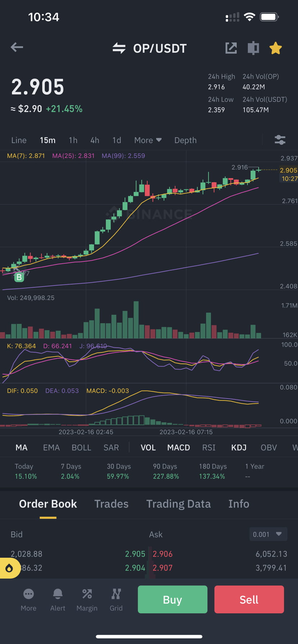298x644 pixels.
Task: Tap the OP/USDT pair title
Action: tap(160, 48)
